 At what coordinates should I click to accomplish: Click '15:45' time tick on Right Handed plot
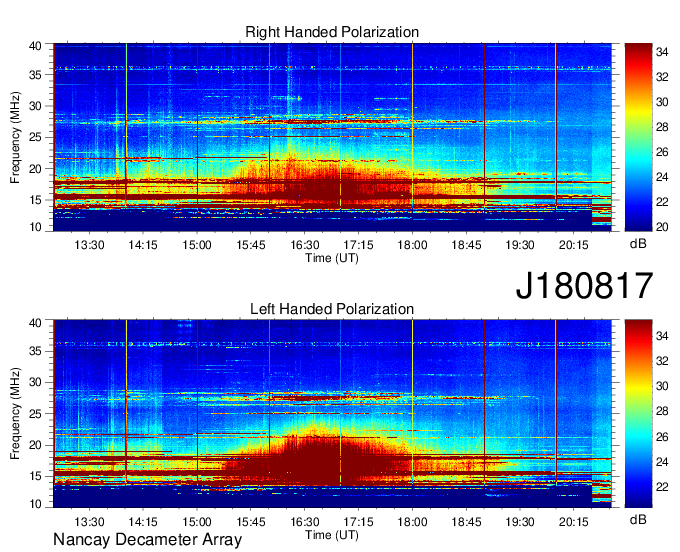[x=251, y=245]
